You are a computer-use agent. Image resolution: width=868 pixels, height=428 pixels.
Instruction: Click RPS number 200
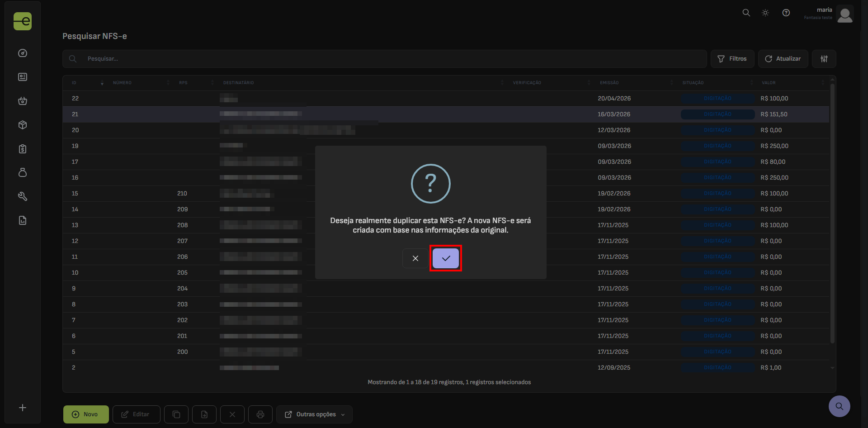coord(183,352)
